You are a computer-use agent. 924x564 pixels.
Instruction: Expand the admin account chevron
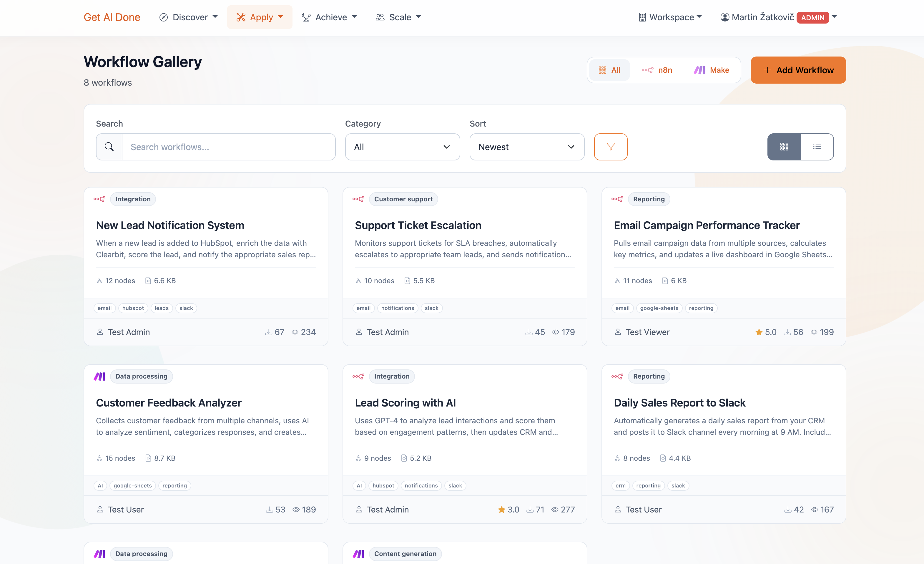tap(834, 17)
